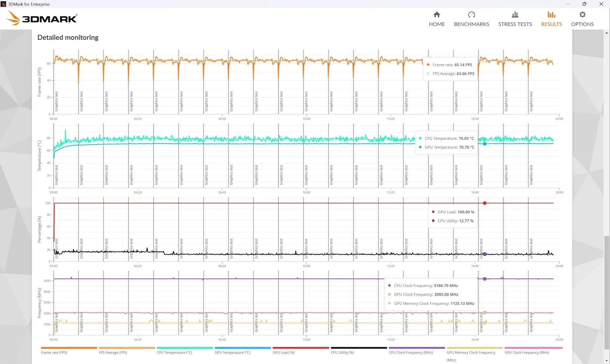Click the app icon in the title bar
This screenshot has width=610, height=364.
tap(3, 4)
